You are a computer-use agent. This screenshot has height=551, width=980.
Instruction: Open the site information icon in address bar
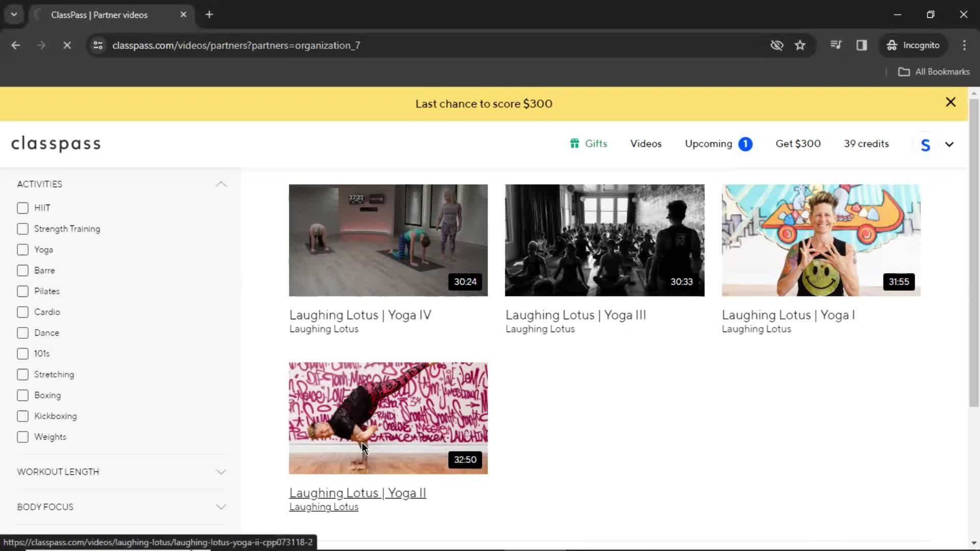[x=98, y=45]
